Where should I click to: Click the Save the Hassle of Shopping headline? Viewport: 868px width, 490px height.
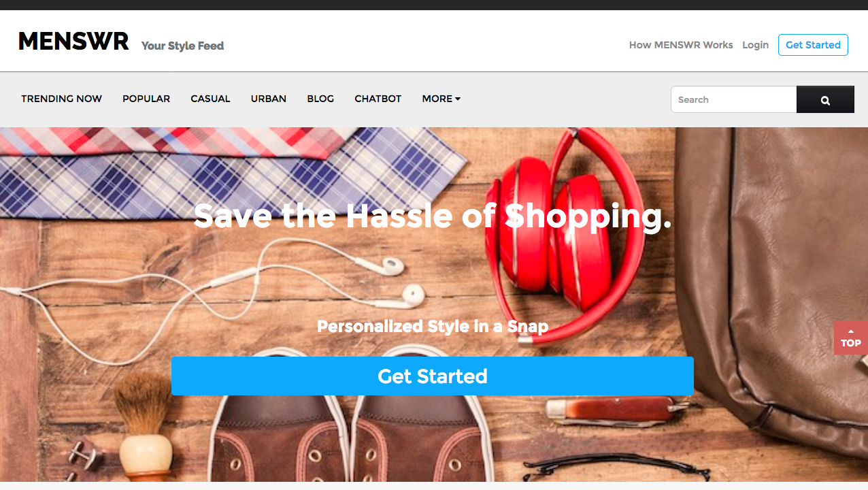(433, 216)
